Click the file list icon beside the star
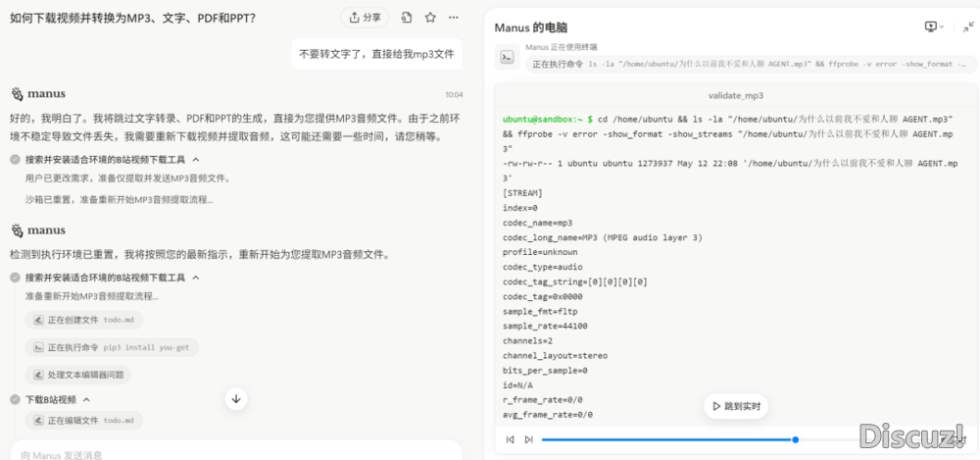The width and height of the screenshot is (980, 460). (407, 18)
